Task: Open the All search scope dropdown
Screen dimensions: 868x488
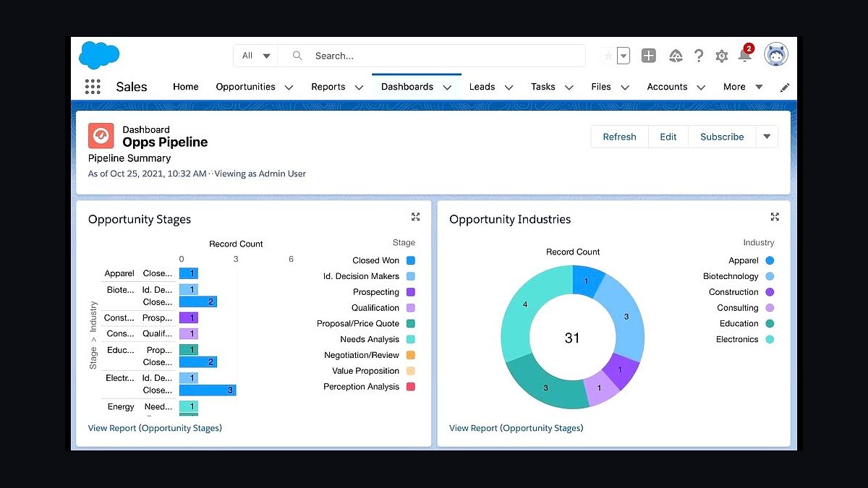Action: (x=256, y=56)
